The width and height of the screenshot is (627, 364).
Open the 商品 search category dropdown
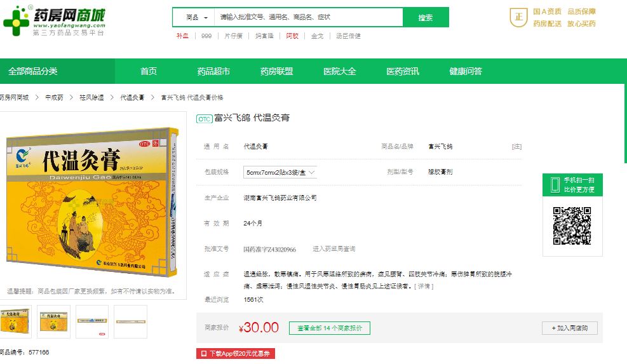pos(197,17)
